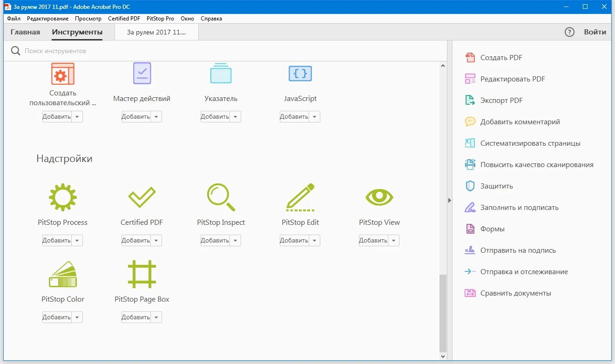615x364 pixels.
Task: Open the Certified PDF checkmark icon
Action: (x=142, y=197)
